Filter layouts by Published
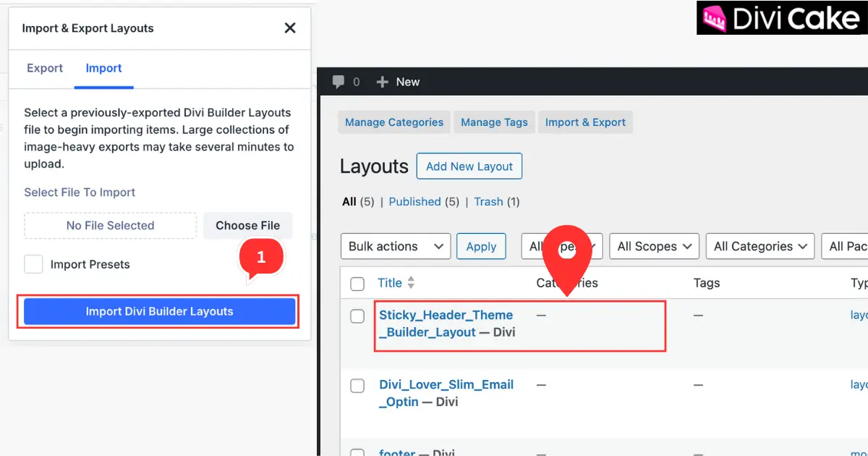Image resolution: width=868 pixels, height=456 pixels. point(414,201)
